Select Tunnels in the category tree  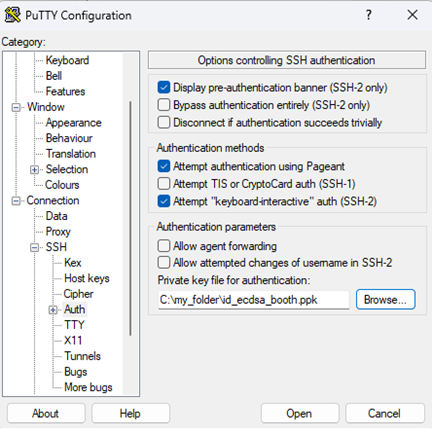click(x=82, y=356)
